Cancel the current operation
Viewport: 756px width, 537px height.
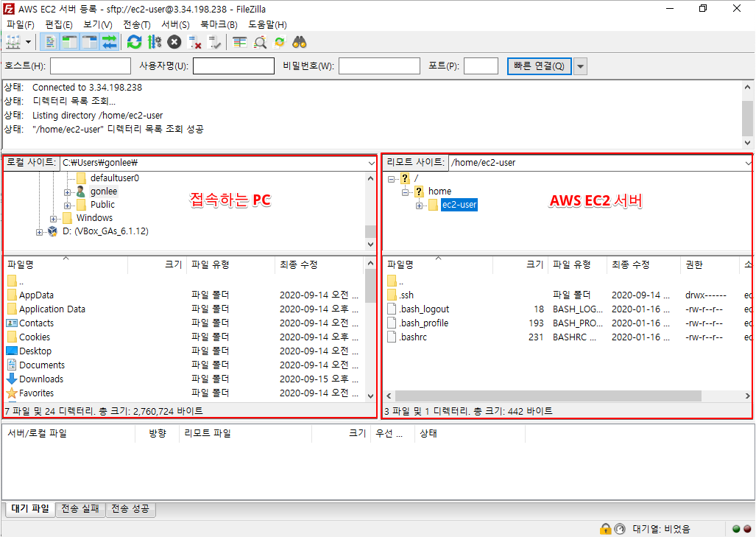(x=174, y=43)
